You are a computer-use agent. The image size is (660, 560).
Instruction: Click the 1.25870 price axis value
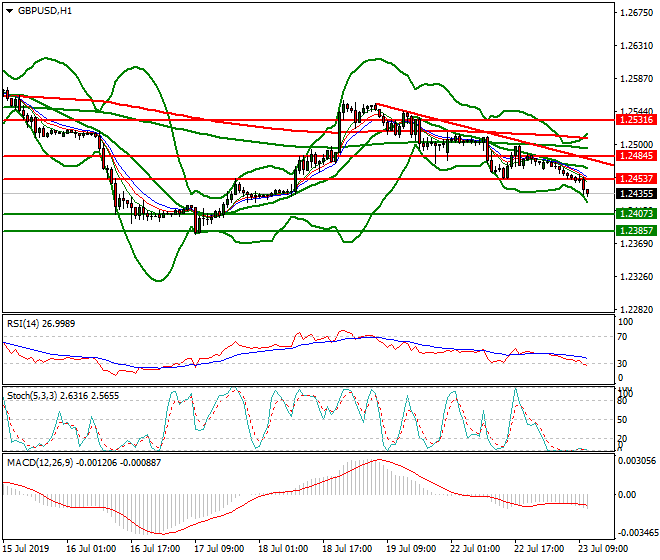(x=637, y=79)
